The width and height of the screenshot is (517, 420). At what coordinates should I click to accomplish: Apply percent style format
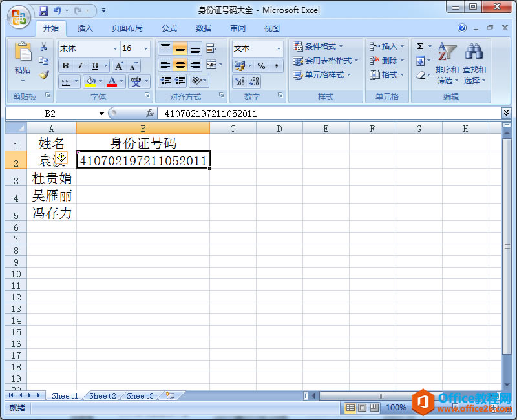[262, 66]
